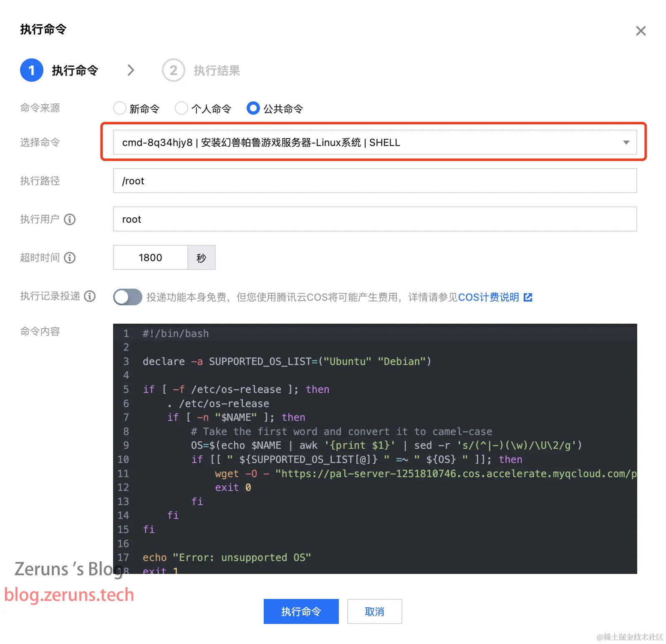Click the 命令来源 field label
Viewport: 666px width, 644px height.
point(40,108)
